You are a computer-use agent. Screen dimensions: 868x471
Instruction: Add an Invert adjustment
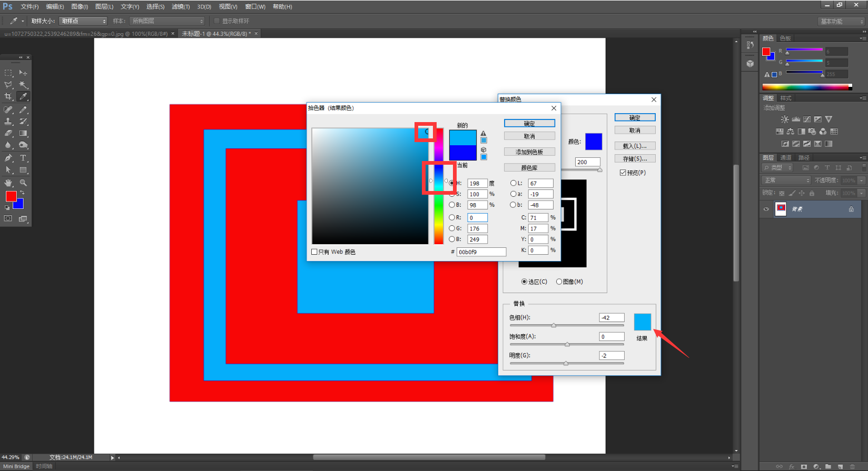pos(785,144)
